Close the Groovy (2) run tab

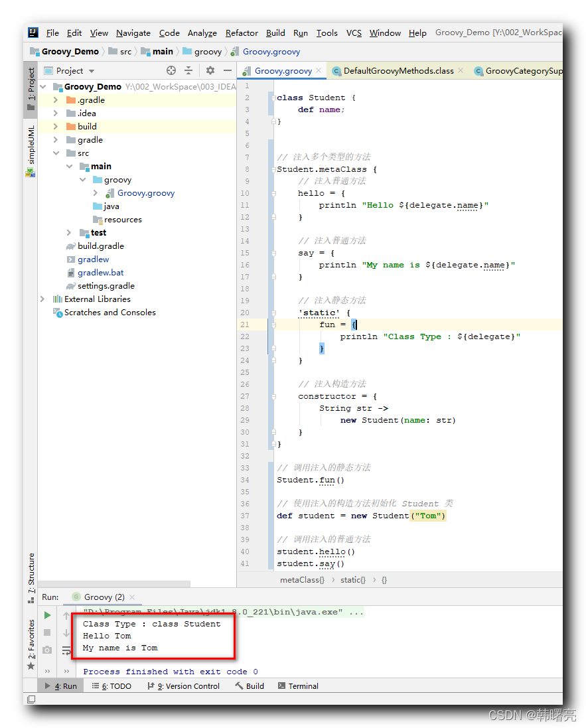[132, 597]
